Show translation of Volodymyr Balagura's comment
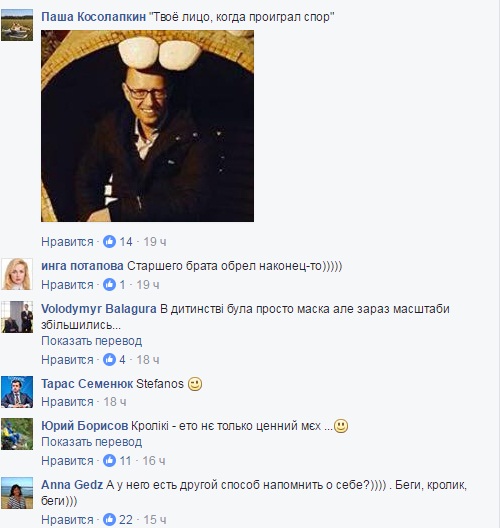 (x=92, y=341)
